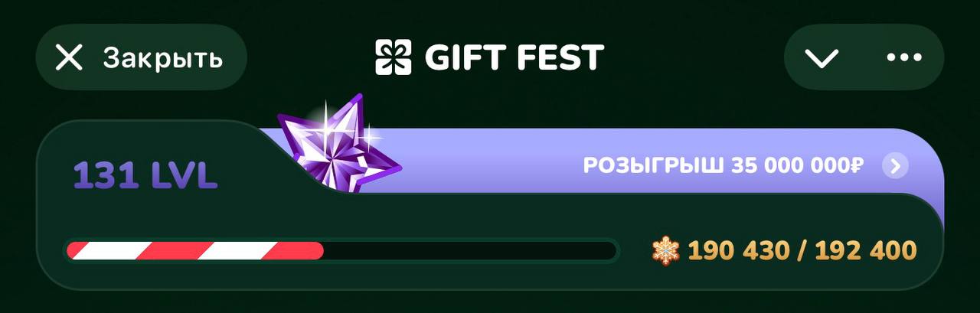This screenshot has width=980, height=313.
Task: Click the GIFT FEST gift-box logo icon
Action: (393, 57)
